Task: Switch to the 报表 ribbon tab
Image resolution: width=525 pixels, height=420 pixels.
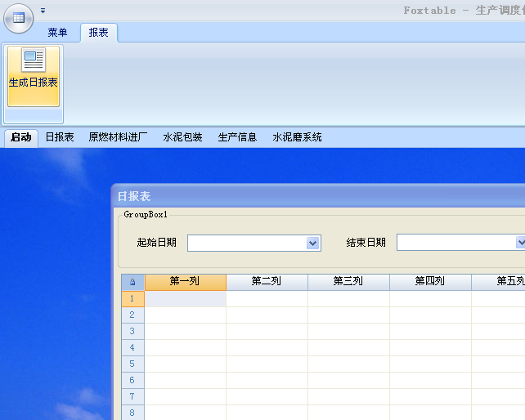Action: pyautogui.click(x=98, y=33)
